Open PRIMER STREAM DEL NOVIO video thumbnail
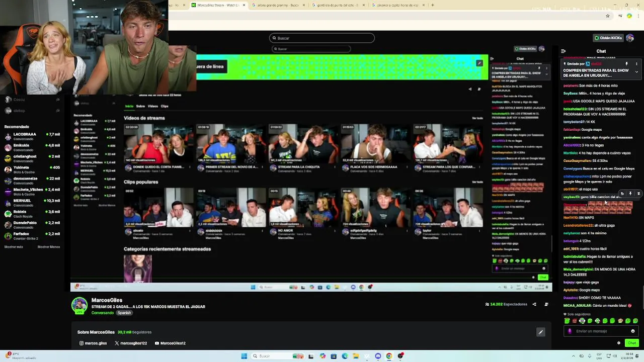 pyautogui.click(x=231, y=144)
